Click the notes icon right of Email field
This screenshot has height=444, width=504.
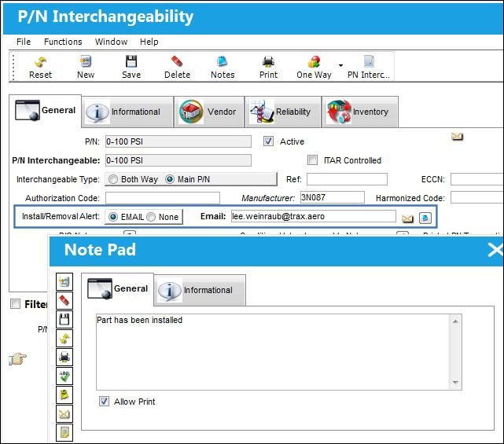pyautogui.click(x=425, y=218)
